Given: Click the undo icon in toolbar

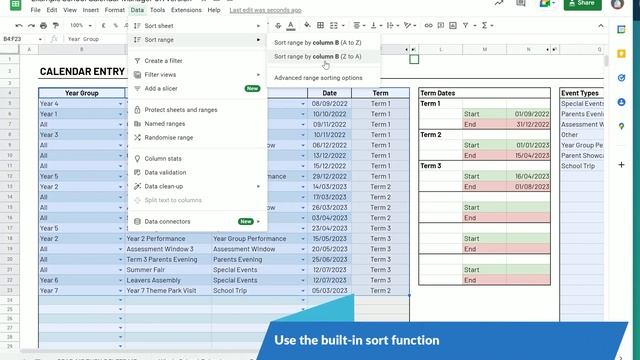Looking at the screenshot, I should pos(19,26).
